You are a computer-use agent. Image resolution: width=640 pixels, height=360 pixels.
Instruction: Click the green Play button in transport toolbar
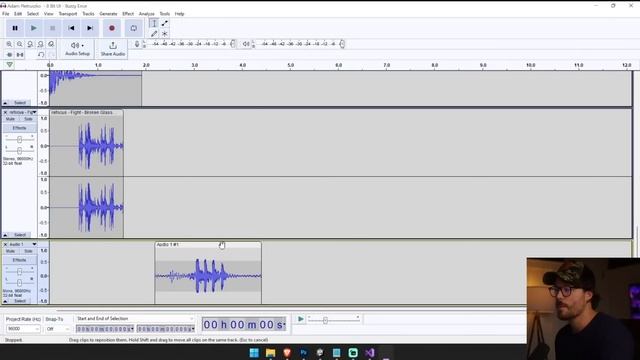[34, 28]
